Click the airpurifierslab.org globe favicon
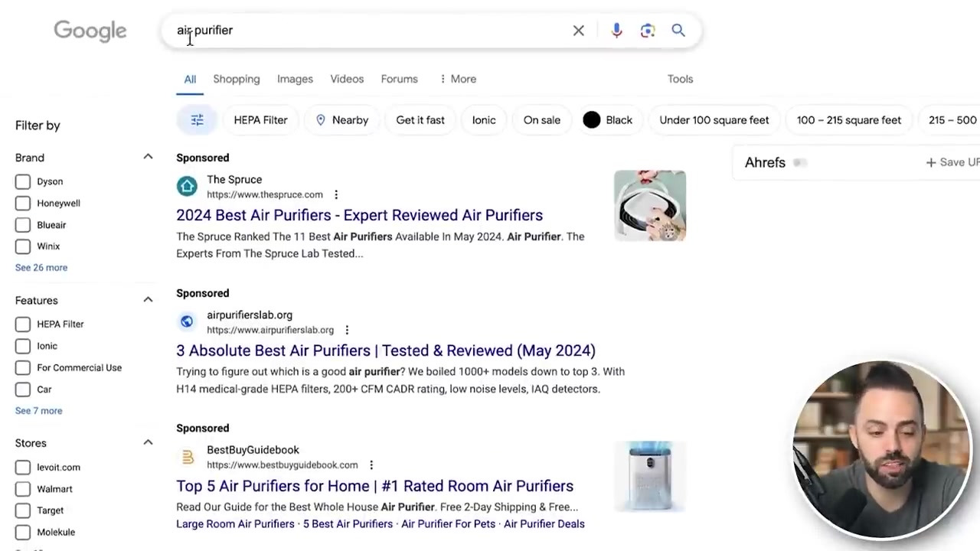This screenshot has height=551, width=980. pos(187,321)
